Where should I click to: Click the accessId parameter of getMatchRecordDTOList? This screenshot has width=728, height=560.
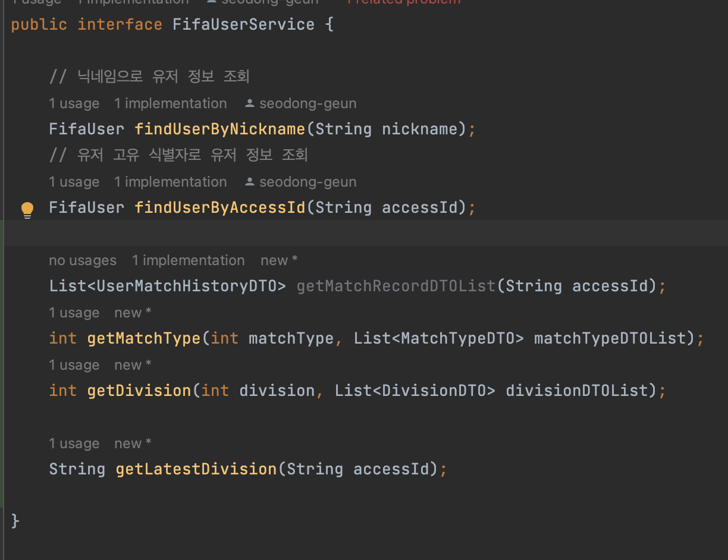click(610, 286)
